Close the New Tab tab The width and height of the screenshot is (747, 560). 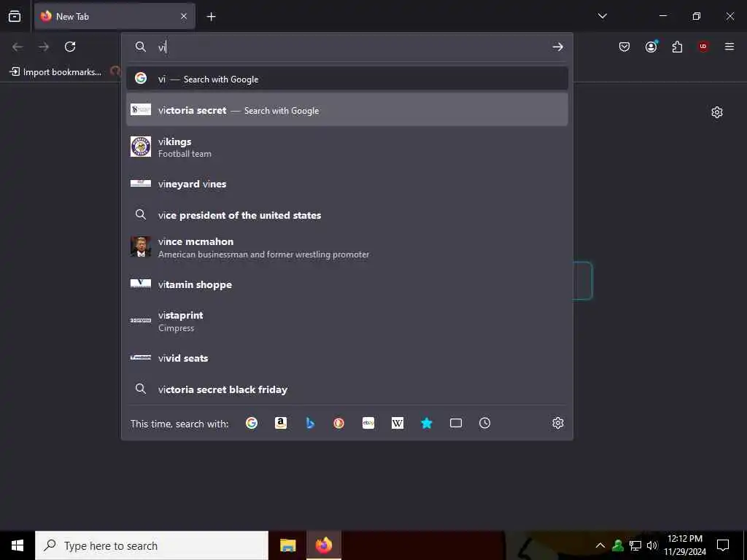coord(184,16)
